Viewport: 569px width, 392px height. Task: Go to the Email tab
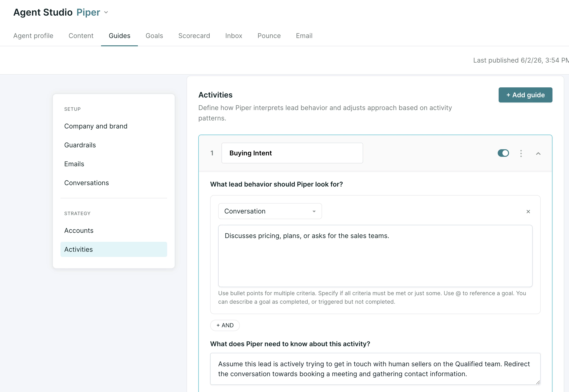click(x=304, y=36)
